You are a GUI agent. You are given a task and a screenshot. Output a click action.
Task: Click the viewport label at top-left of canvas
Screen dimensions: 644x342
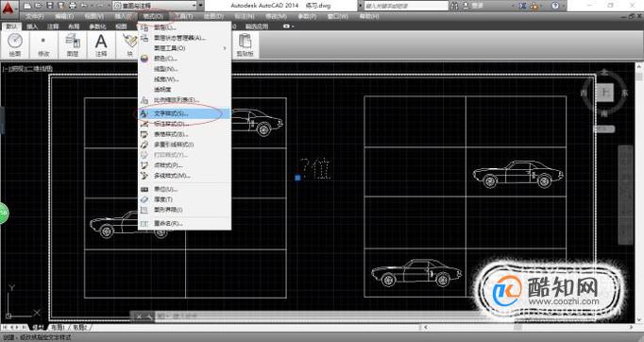coord(27,69)
